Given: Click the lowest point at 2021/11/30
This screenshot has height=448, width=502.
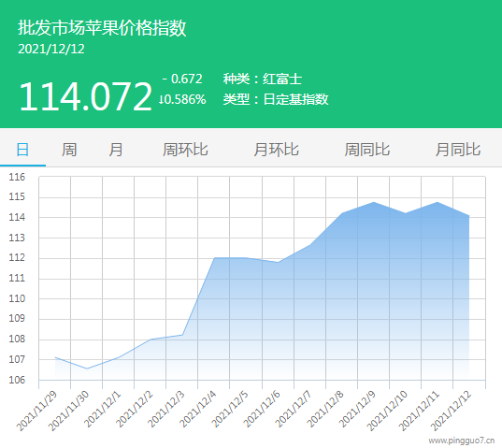Looking at the screenshot, I should click(x=87, y=369).
